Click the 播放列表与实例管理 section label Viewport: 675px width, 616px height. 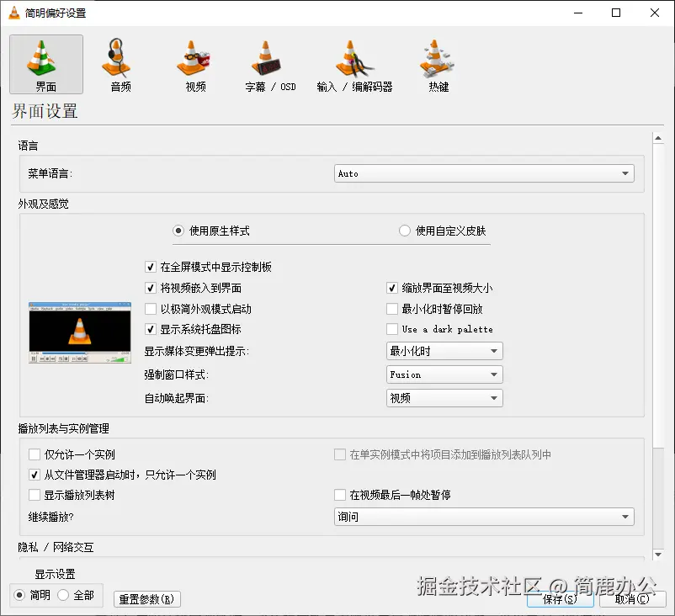(63, 428)
